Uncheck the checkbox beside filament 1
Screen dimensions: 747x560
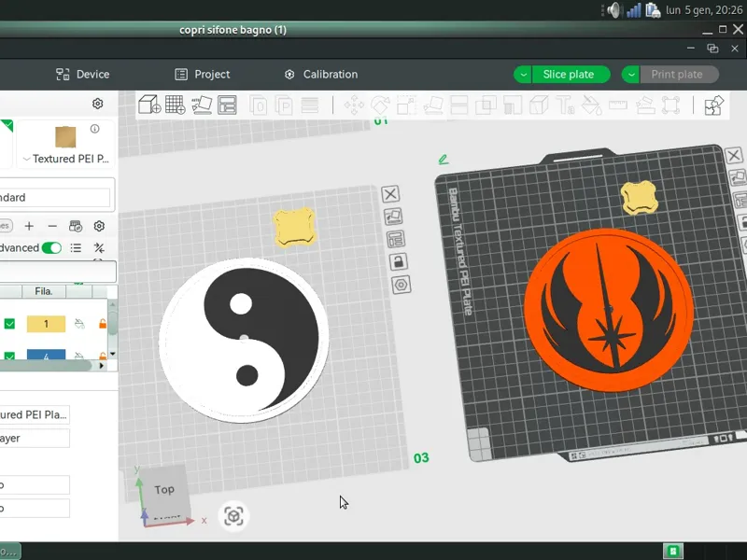point(9,324)
